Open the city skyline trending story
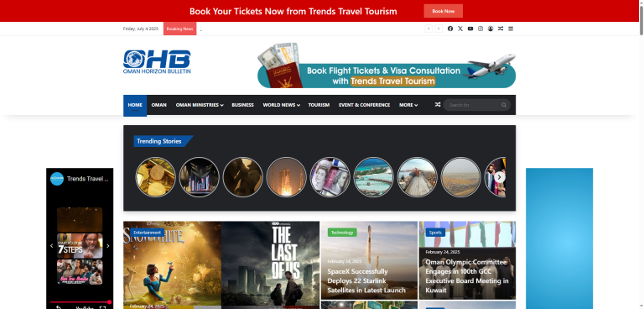This screenshot has width=644, height=309. pyautogui.click(x=200, y=177)
